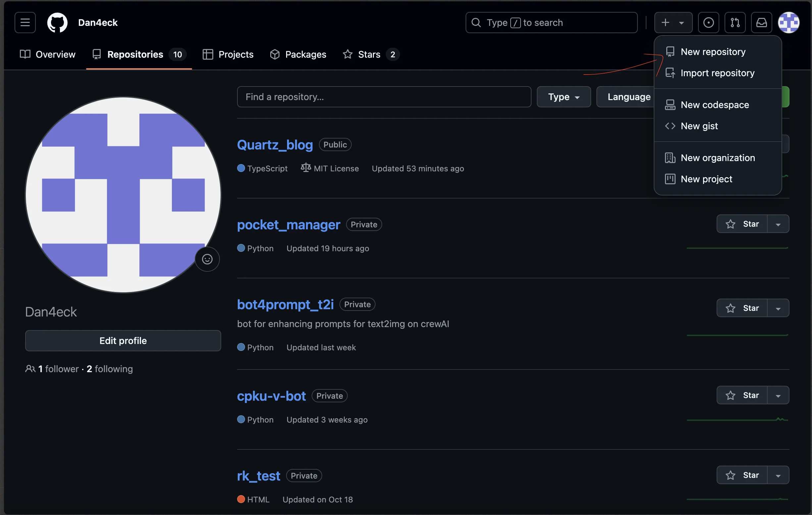
Task: Click the plus create-new icon
Action: (666, 23)
